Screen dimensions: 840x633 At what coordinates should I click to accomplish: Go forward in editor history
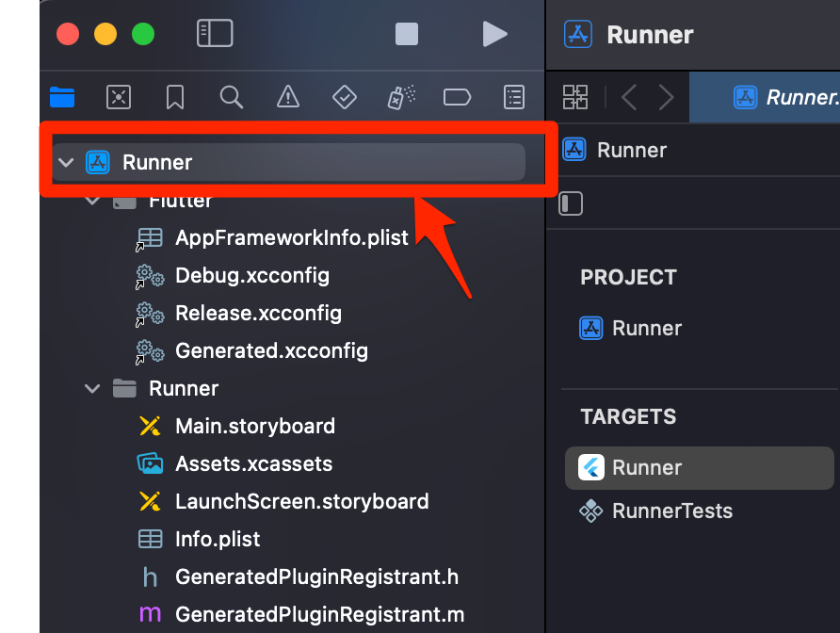(x=666, y=98)
